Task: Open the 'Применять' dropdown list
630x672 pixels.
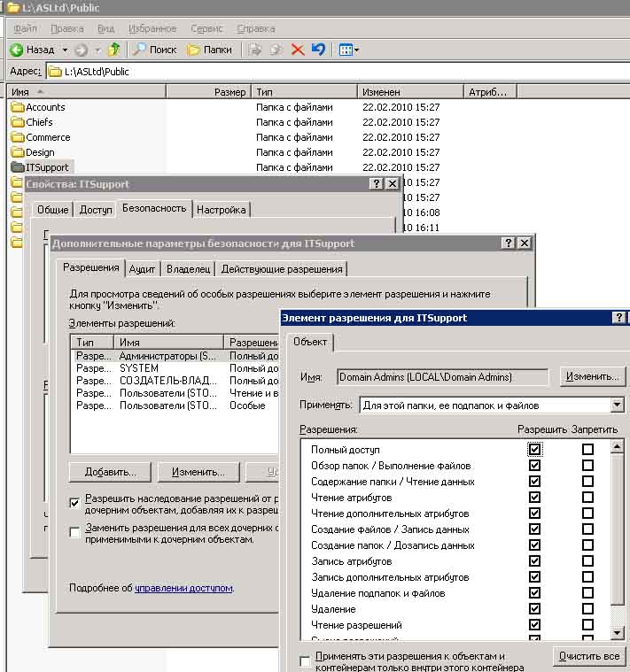Action: [x=617, y=406]
